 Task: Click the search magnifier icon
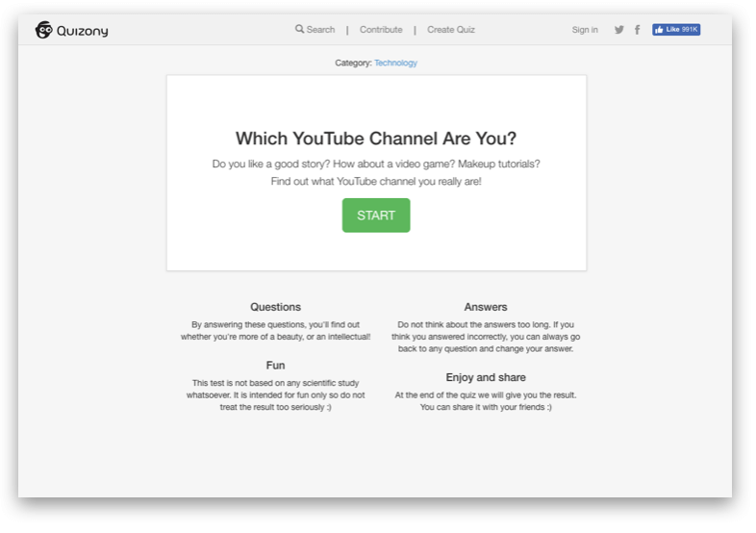299,29
